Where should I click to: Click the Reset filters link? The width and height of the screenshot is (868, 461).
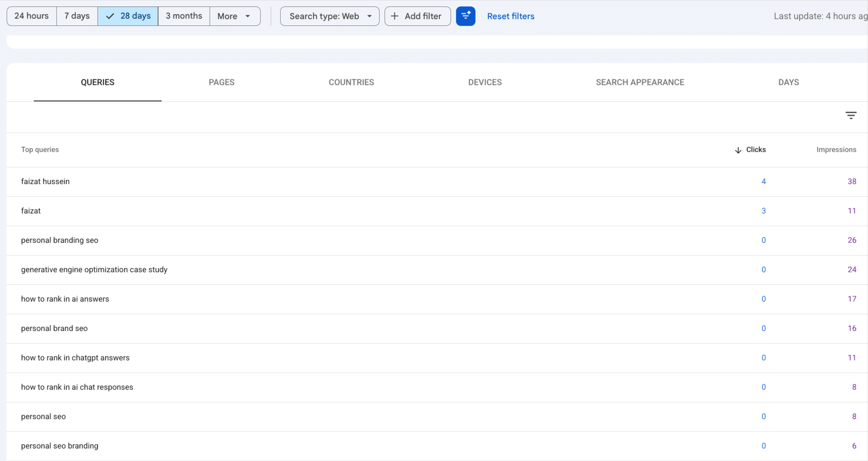click(511, 16)
